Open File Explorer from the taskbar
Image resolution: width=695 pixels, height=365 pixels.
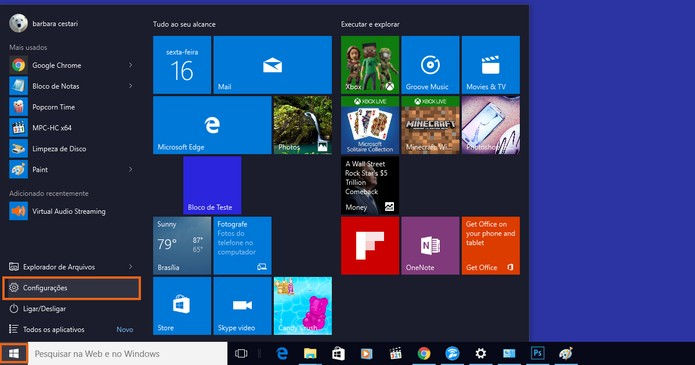[x=310, y=353]
